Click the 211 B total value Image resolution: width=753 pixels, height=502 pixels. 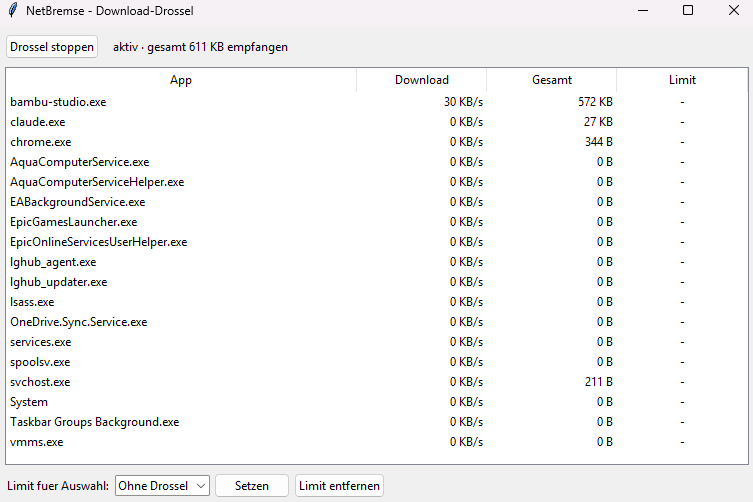point(599,382)
